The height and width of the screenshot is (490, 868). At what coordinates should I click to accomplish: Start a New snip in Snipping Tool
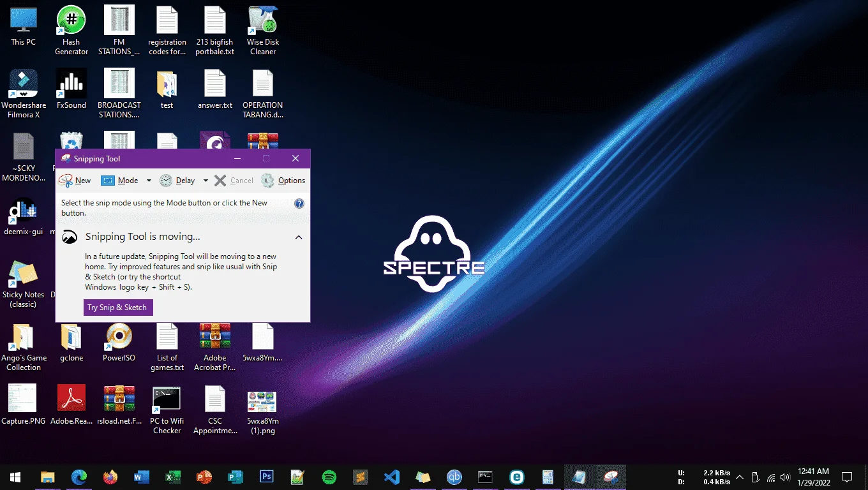point(75,181)
